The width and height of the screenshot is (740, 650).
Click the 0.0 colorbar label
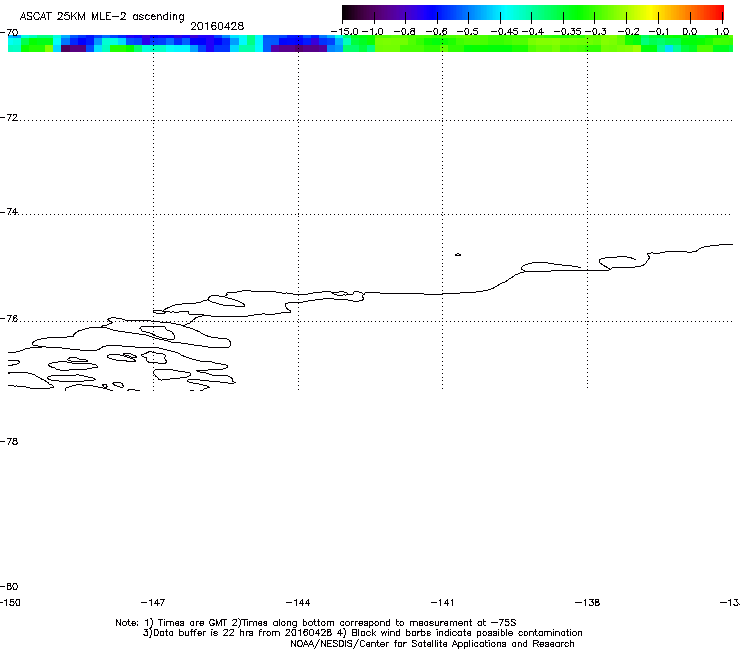690,32
